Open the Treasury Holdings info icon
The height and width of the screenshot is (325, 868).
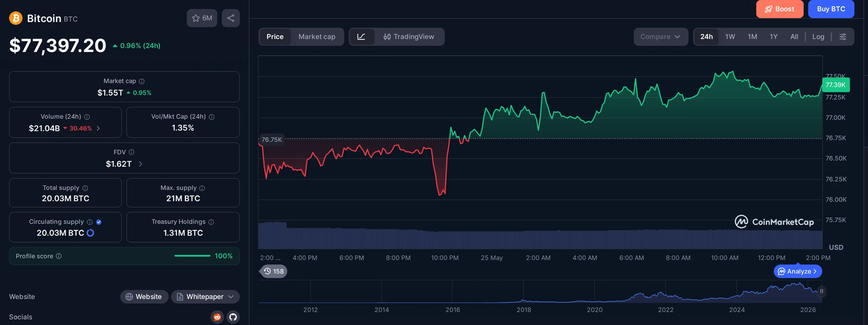coord(211,222)
